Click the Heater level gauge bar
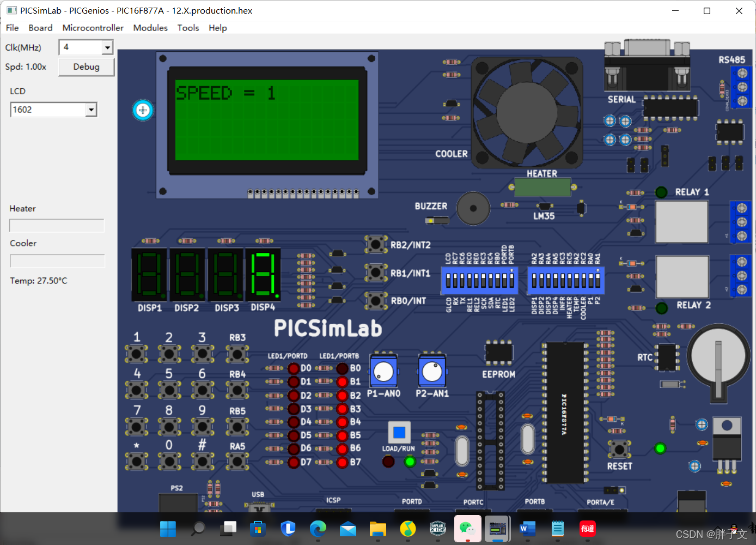The width and height of the screenshot is (756, 545). 57,226
